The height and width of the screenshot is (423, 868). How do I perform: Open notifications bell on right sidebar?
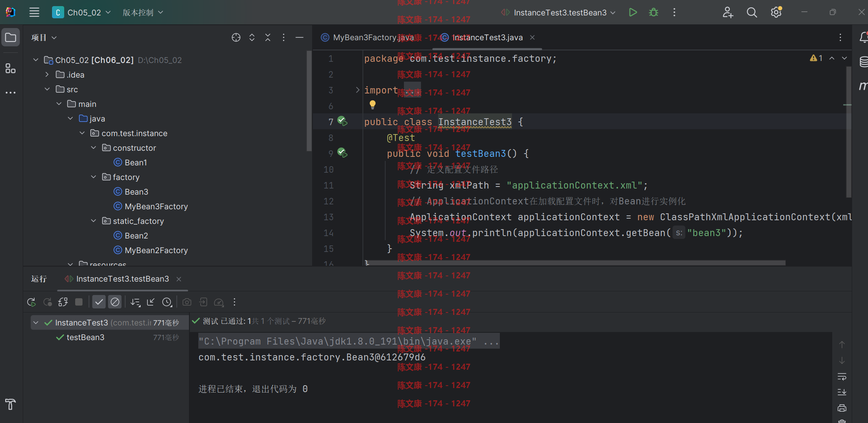tap(863, 37)
